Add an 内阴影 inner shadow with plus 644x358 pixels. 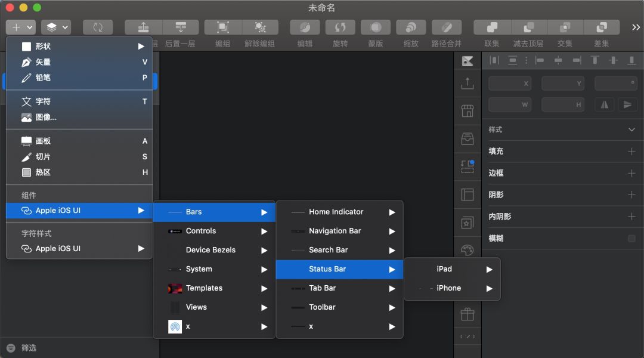631,216
